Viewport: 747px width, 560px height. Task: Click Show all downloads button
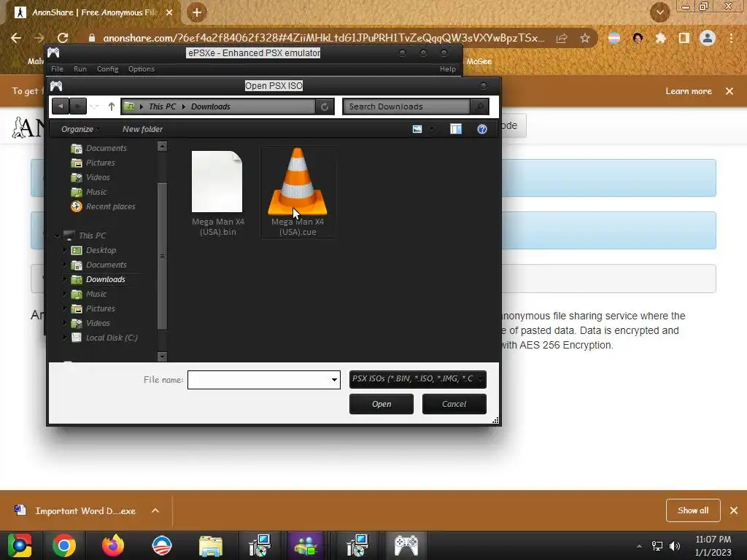point(693,510)
